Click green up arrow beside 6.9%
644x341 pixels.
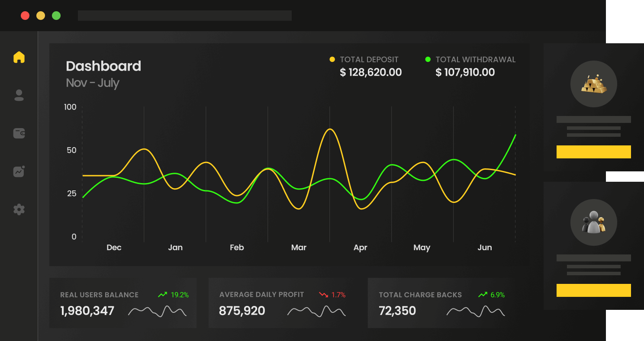[x=483, y=295]
